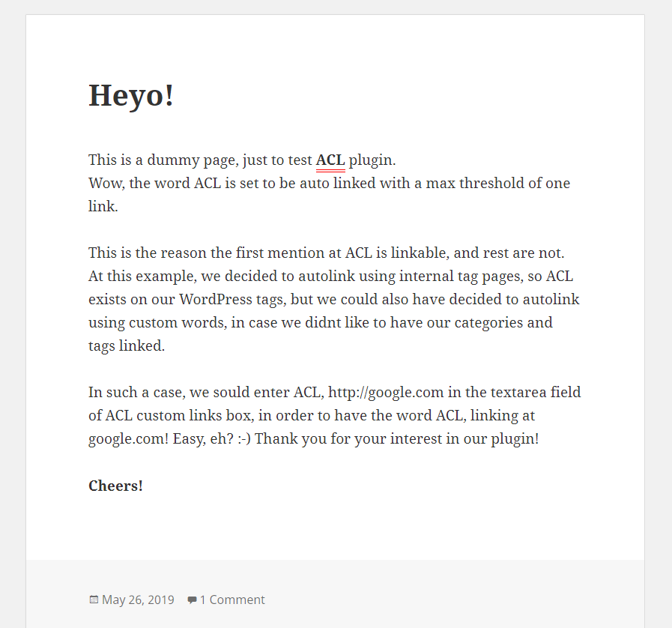
Task: Click the :-) smiley text
Action: tap(244, 439)
